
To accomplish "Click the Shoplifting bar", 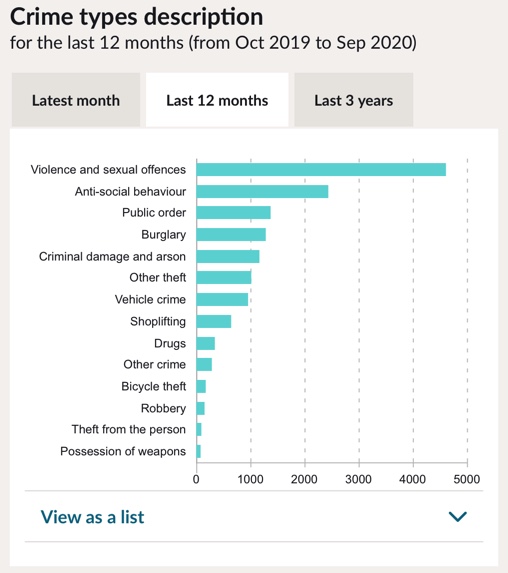I will 213,321.
